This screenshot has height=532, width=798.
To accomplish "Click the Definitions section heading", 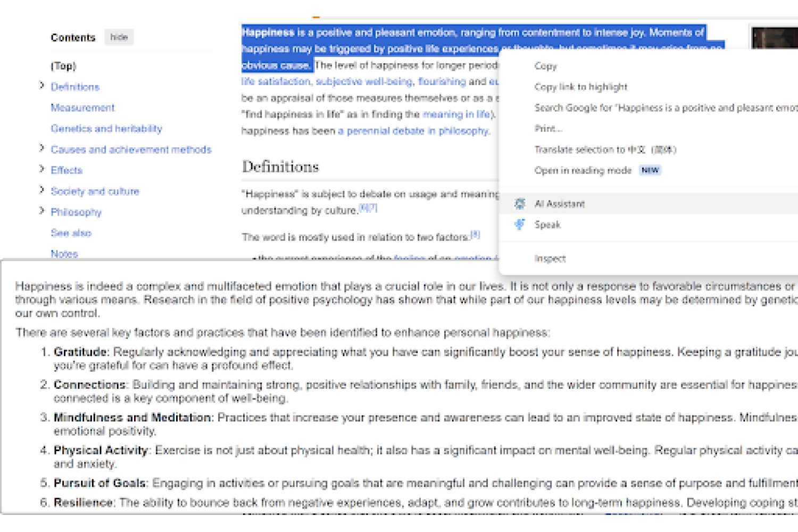I will point(280,167).
